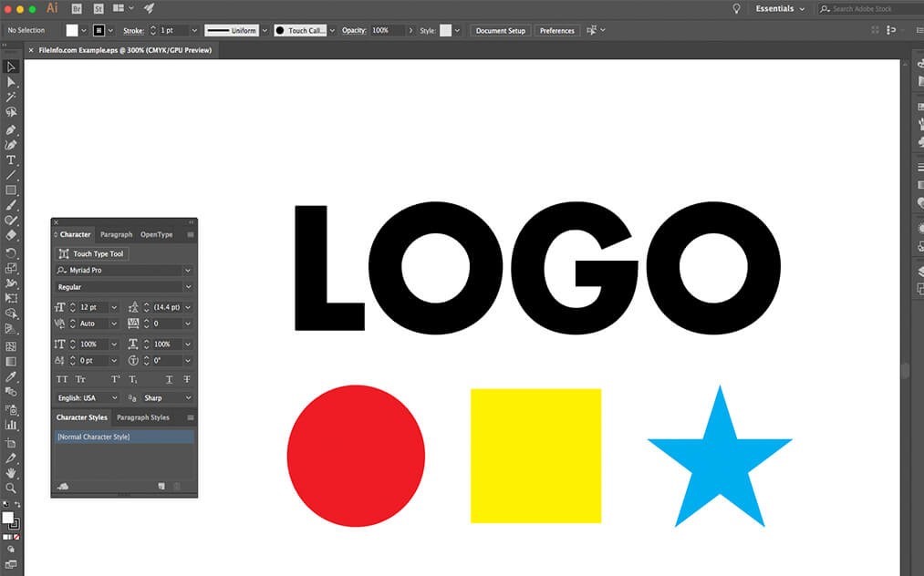This screenshot has width=924, height=576.
Task: Select the Eyedropper tool
Action: (11, 376)
